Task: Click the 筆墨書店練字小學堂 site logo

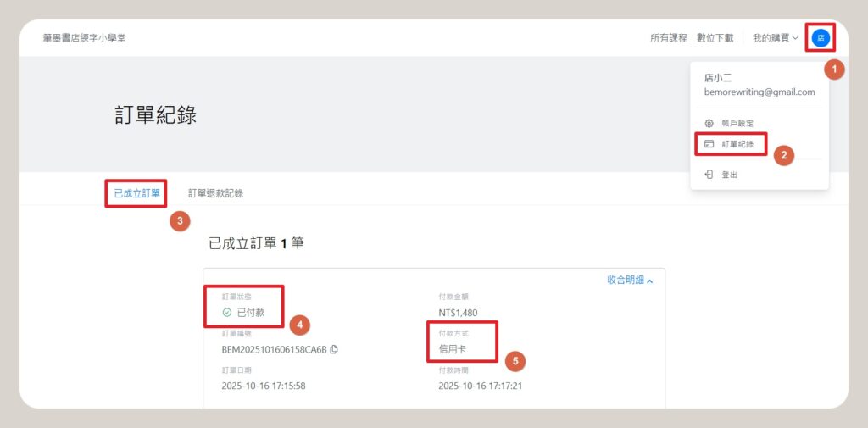Action: coord(84,38)
